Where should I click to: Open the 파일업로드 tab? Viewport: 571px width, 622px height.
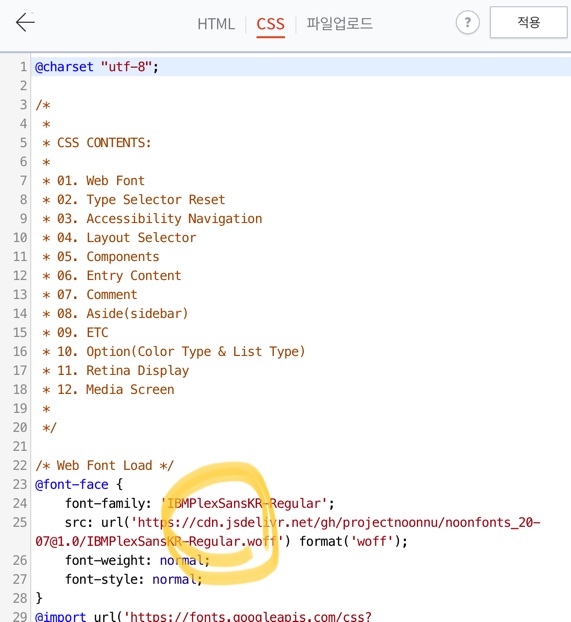point(339,23)
